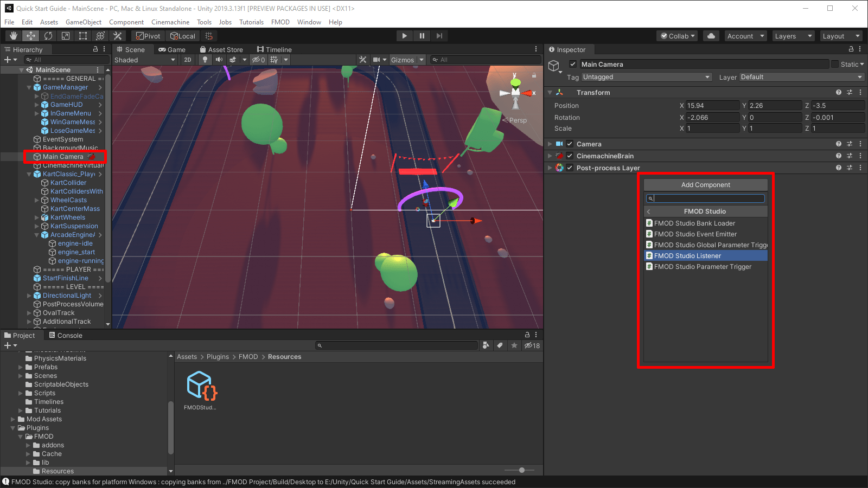
Task: Check the Static checkbox
Action: click(x=835, y=64)
